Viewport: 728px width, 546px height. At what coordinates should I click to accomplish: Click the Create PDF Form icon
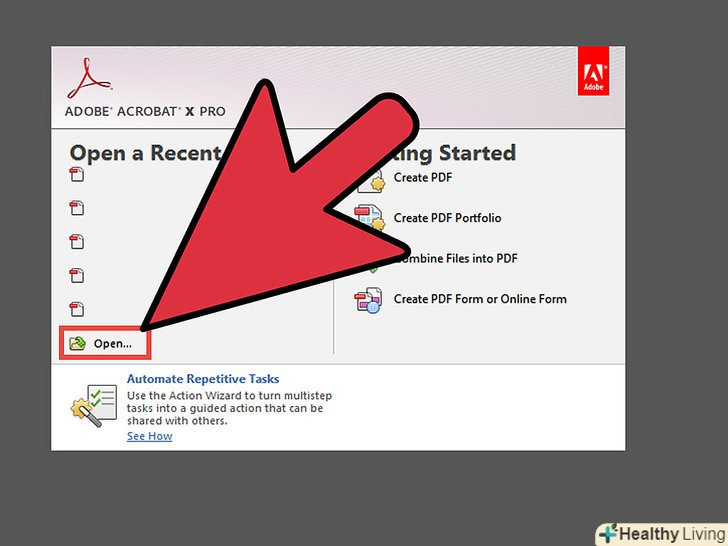click(368, 300)
